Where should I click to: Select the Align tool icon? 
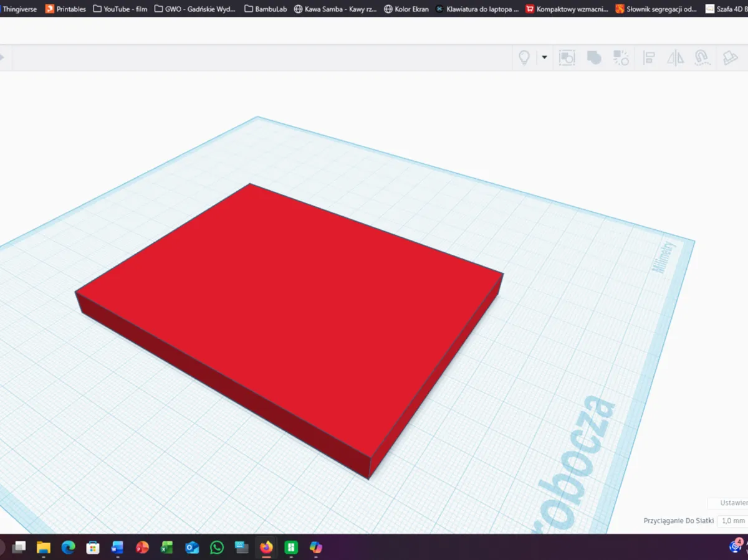pyautogui.click(x=648, y=58)
